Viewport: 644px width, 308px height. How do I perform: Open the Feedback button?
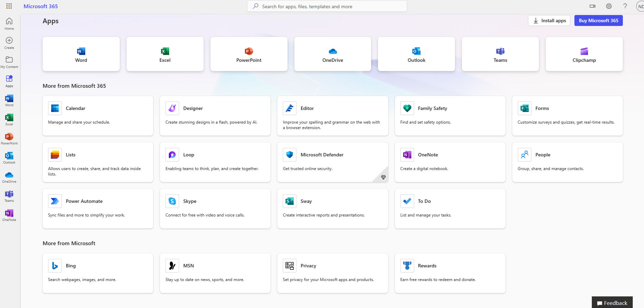[612, 303]
